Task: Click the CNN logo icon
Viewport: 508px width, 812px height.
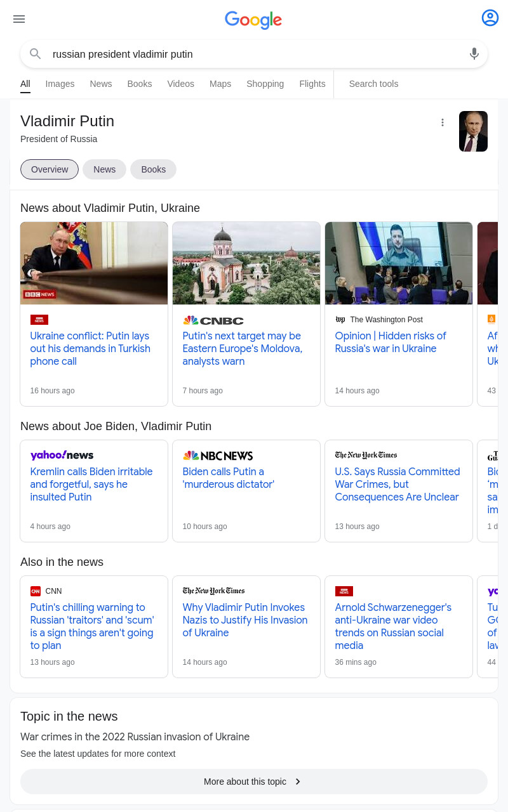Action: (x=36, y=591)
